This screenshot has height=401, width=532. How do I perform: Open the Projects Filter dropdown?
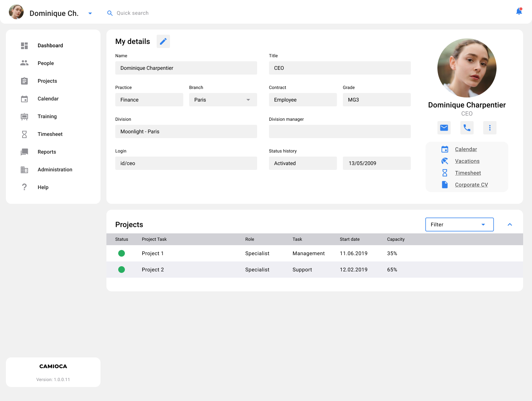460,225
